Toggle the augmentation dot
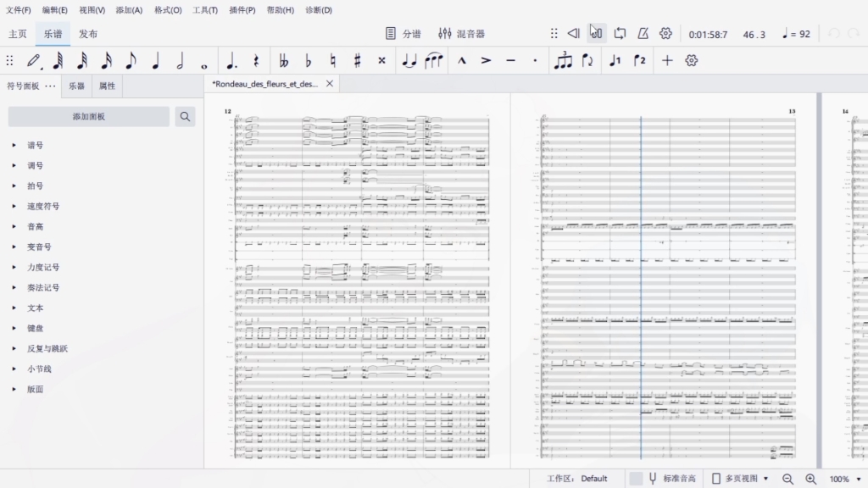868x488 pixels. pyautogui.click(x=231, y=60)
